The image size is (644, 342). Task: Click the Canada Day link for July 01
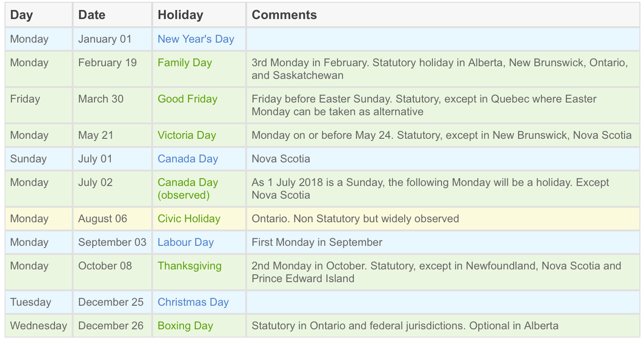click(188, 159)
